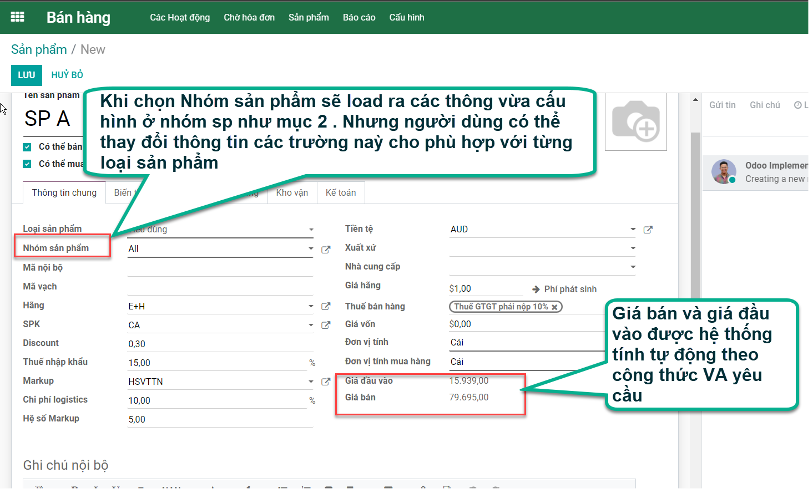Viewport: 810px width, 490px height.
Task: Click the LƯU save button
Action: [x=24, y=75]
